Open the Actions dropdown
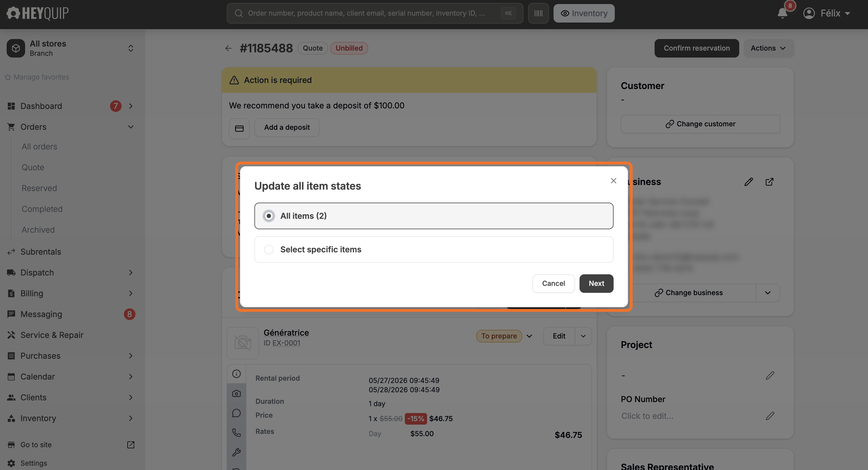Screen dimensions: 868x470 [x=769, y=48]
